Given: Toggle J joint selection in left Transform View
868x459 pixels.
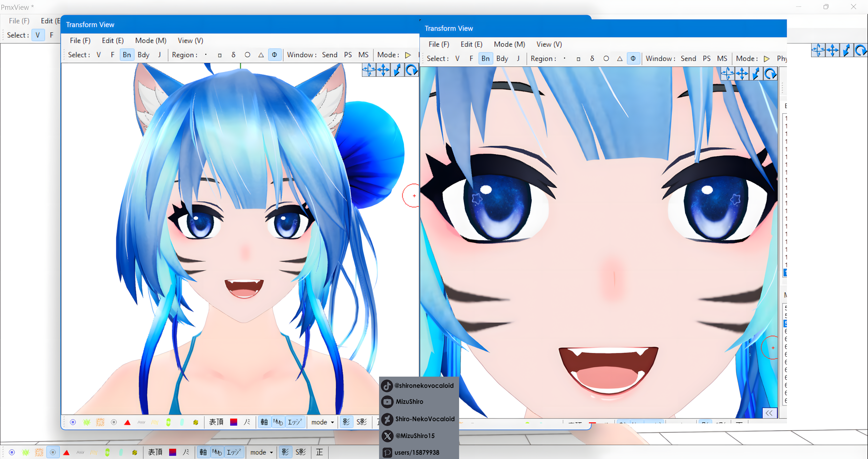Looking at the screenshot, I should [x=159, y=55].
